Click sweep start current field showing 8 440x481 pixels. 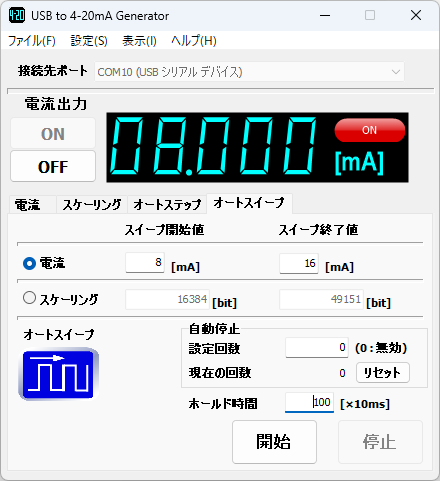click(145, 263)
